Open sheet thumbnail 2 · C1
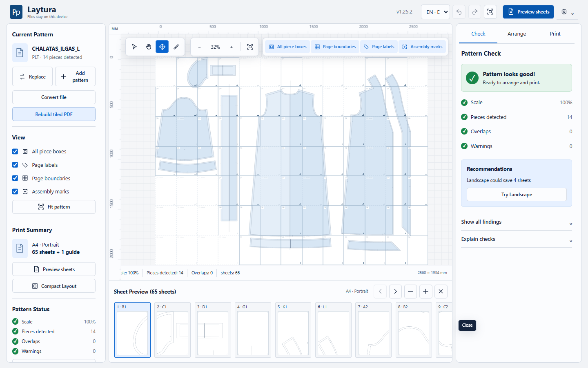 point(173,330)
